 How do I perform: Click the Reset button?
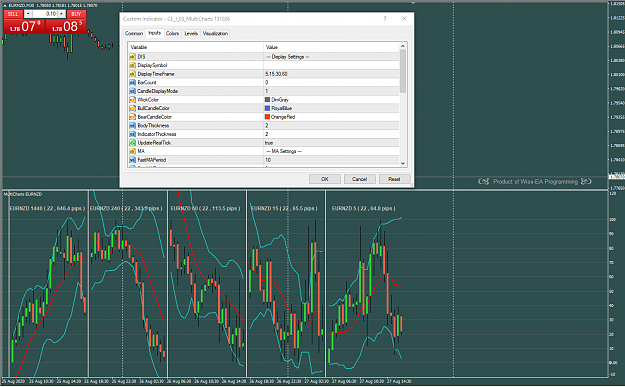pos(394,179)
